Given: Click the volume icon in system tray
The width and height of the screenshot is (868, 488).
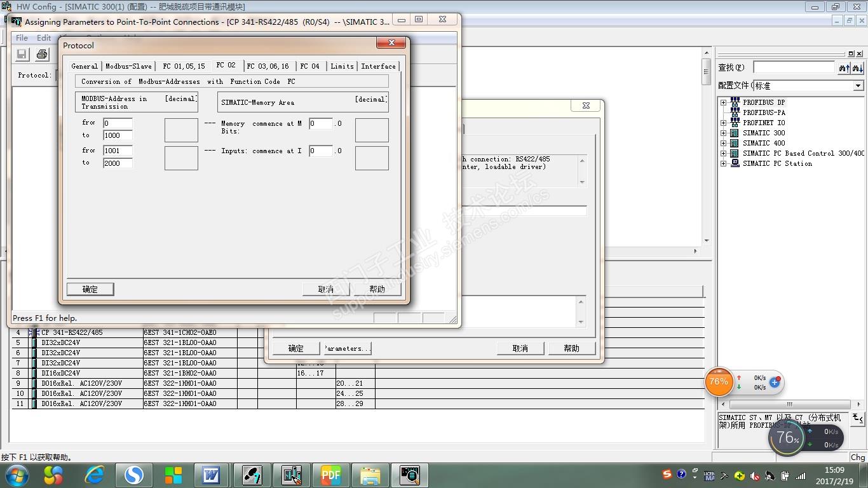Looking at the screenshot, I should [x=755, y=475].
